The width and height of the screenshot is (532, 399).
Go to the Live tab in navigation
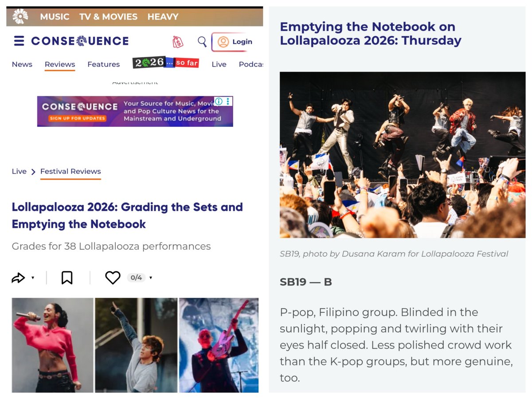click(x=219, y=64)
